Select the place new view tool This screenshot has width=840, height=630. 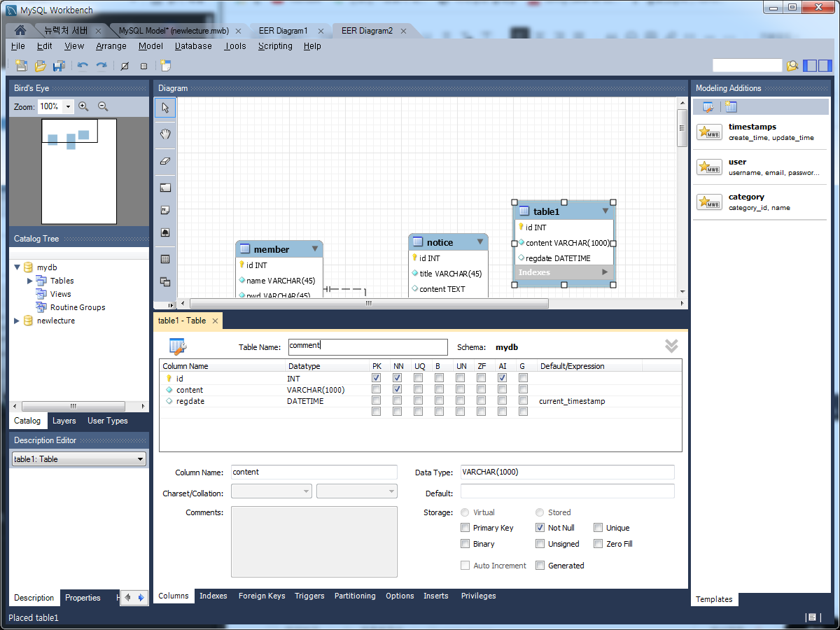165,281
